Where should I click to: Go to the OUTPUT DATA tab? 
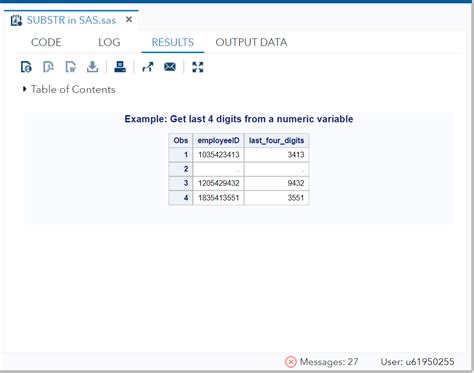(x=251, y=42)
